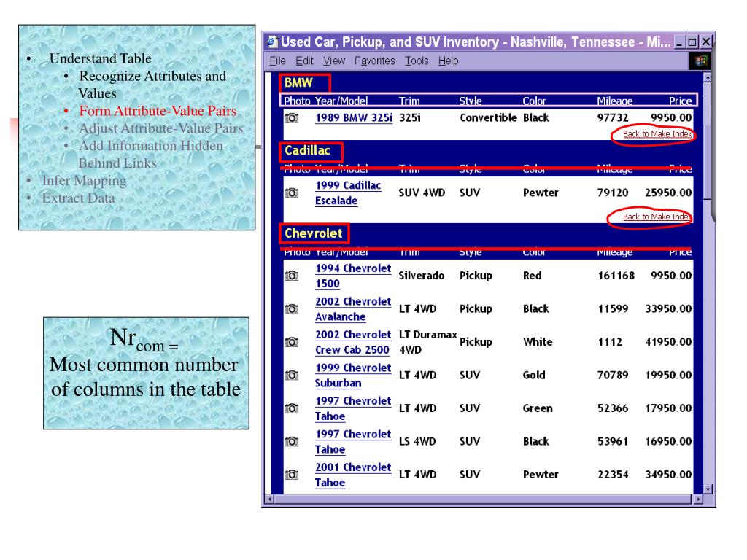Click camera icon in the LS 4WD Tahoe row

[x=292, y=441]
